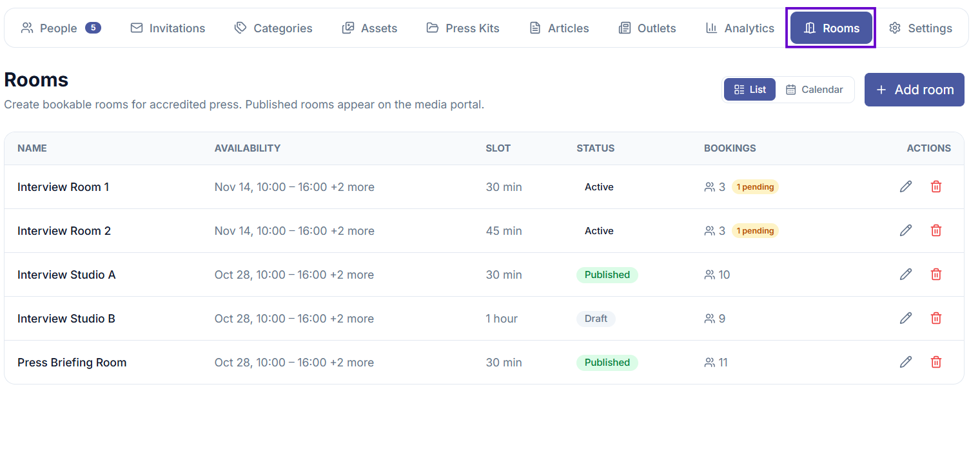
Task: Click the Published status of Press Briefing Room
Action: pos(607,363)
